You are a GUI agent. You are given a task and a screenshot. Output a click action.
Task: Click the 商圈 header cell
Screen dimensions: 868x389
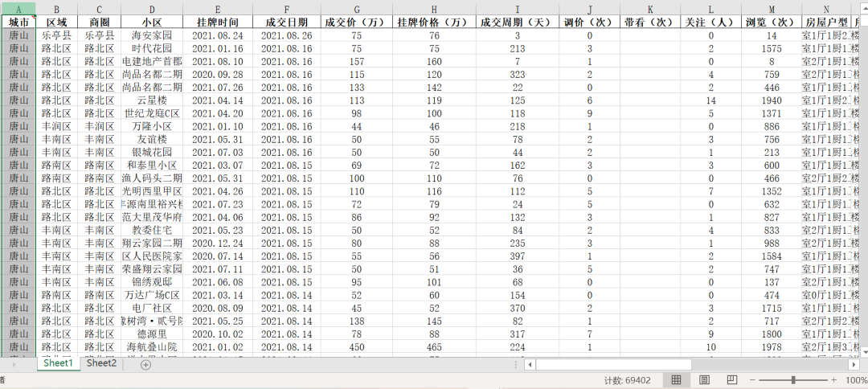click(x=99, y=23)
